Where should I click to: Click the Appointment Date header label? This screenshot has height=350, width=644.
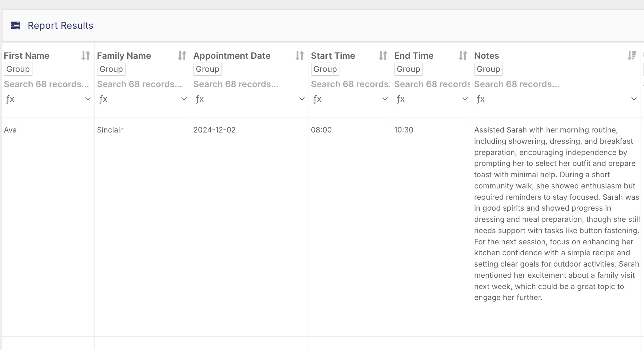click(x=232, y=56)
